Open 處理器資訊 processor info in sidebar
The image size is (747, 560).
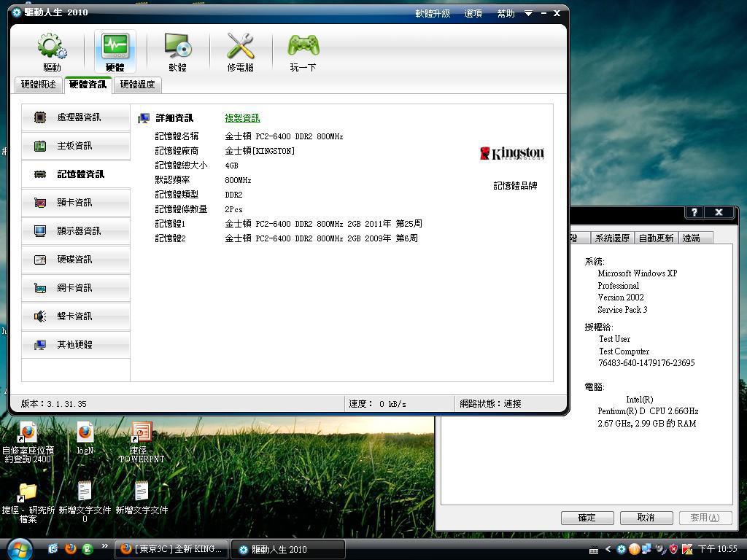[x=76, y=117]
